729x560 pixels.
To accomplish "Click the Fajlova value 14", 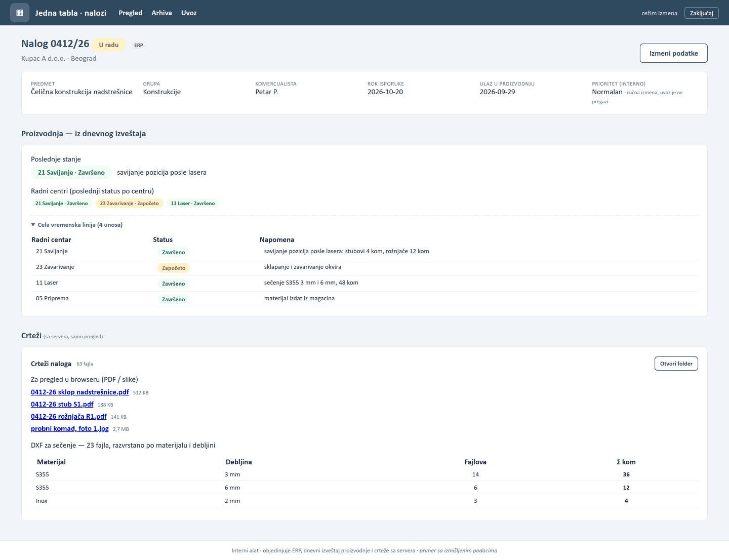I will (475, 474).
